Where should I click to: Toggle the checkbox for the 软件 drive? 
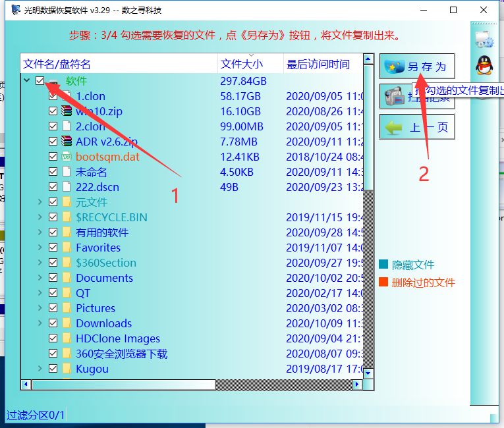[40, 80]
